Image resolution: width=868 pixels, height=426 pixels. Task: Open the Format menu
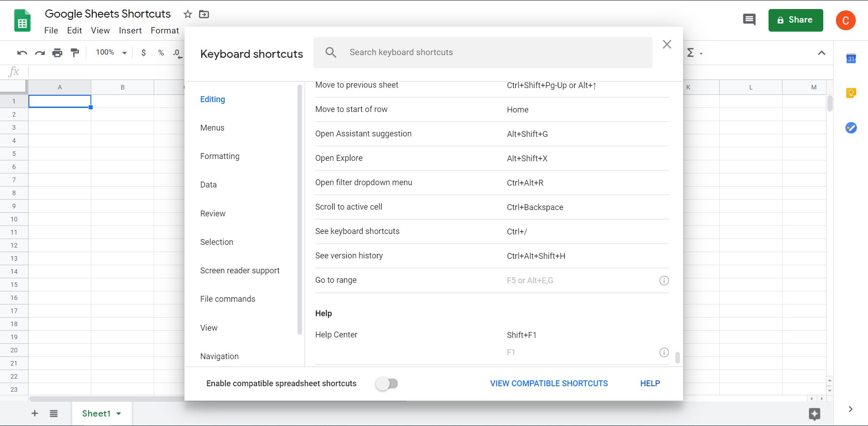point(165,30)
